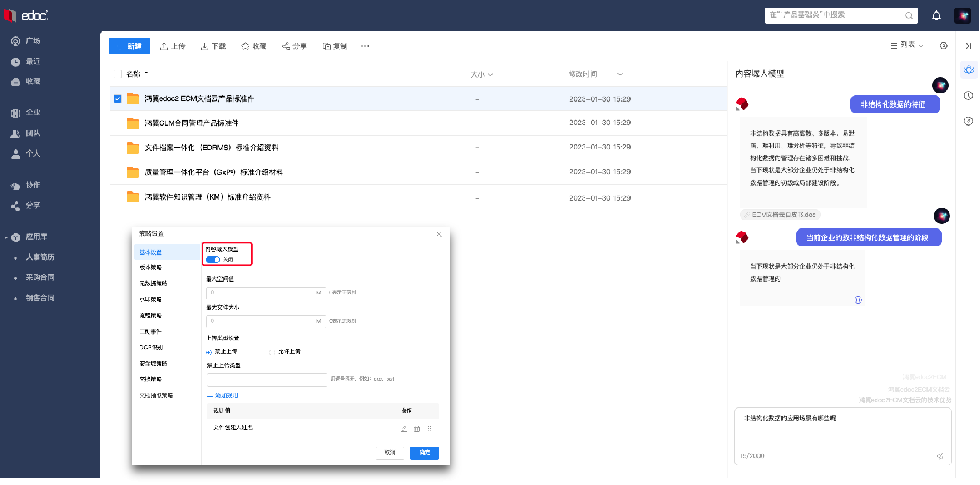Viewport: 980px width, 485px height.
Task: Focus the 禁止上传类型 input field
Action: tap(267, 380)
